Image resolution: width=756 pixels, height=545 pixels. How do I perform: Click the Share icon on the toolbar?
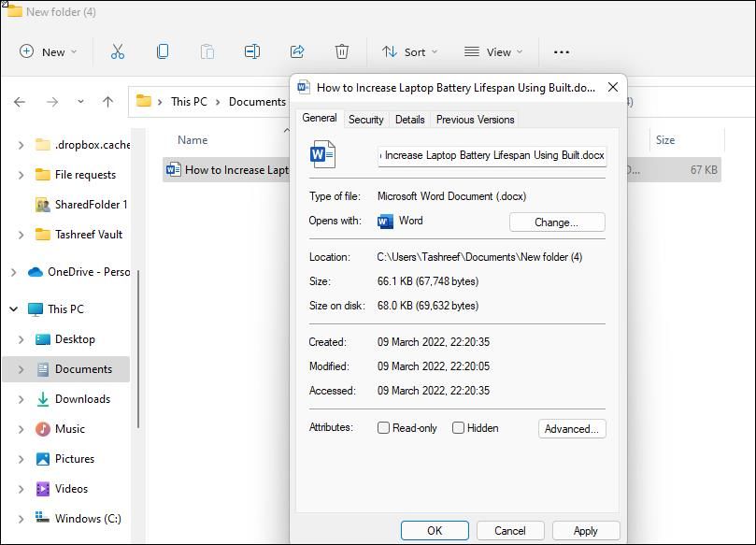tap(297, 51)
